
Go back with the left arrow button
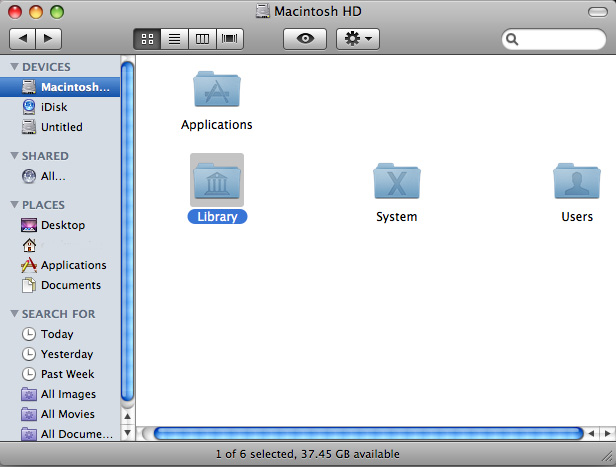pos(22,39)
